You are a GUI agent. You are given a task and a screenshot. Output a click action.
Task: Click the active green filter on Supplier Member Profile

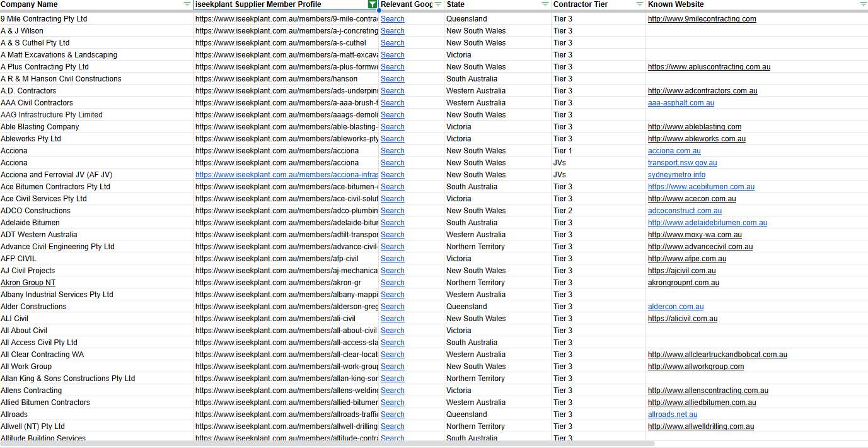[372, 4]
